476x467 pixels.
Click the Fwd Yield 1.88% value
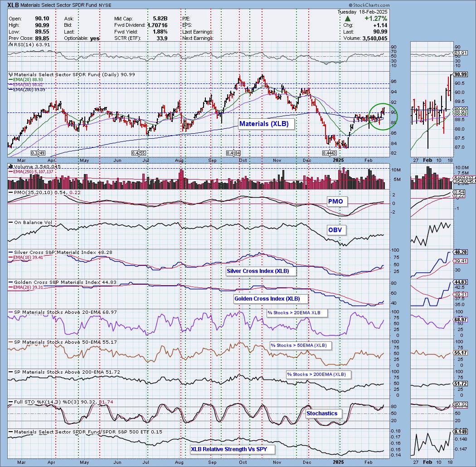tap(160, 32)
